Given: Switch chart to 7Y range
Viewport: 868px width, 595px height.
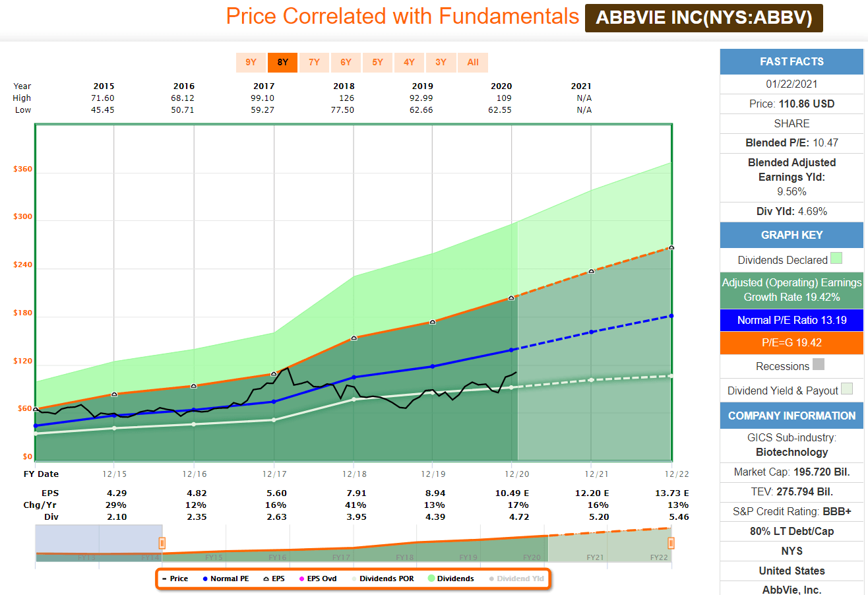Looking at the screenshot, I should point(314,62).
